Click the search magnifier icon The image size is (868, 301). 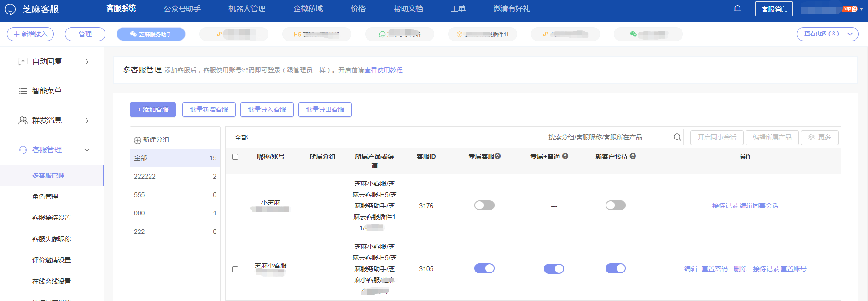pos(677,137)
